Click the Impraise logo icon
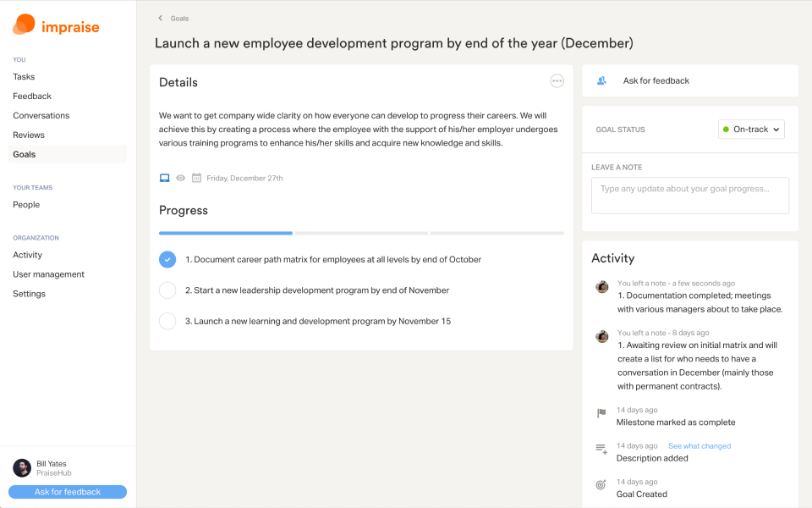The width and height of the screenshot is (812, 508). [x=24, y=25]
